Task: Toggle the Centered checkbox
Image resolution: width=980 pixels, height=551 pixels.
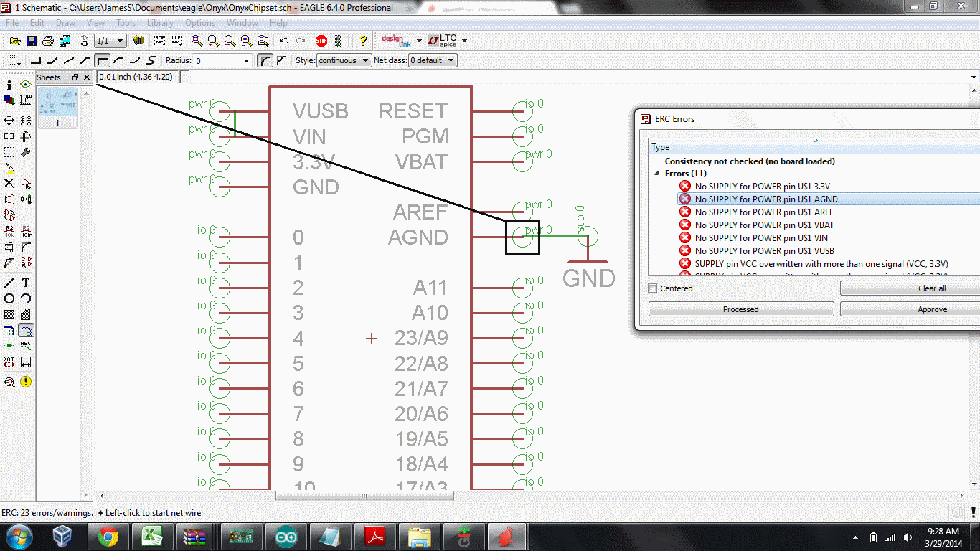Action: pyautogui.click(x=653, y=288)
